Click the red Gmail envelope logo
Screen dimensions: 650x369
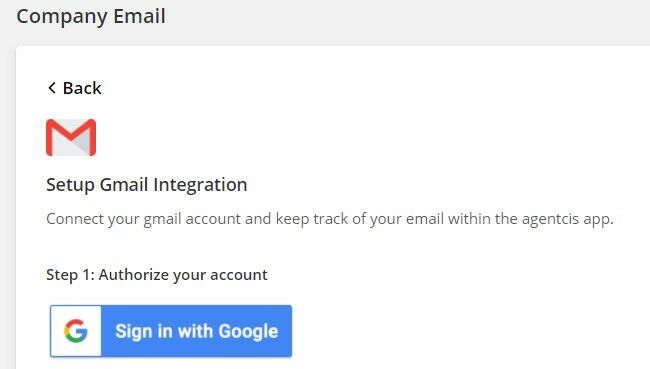click(71, 137)
